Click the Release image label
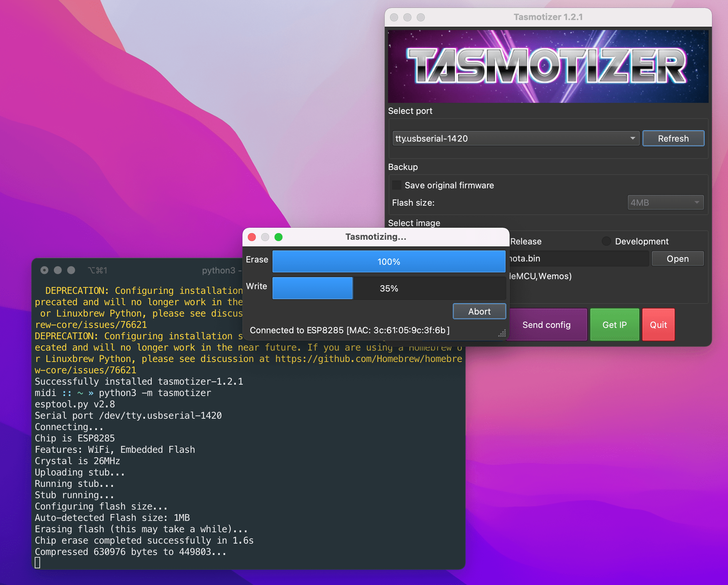The image size is (728, 585). (x=526, y=241)
